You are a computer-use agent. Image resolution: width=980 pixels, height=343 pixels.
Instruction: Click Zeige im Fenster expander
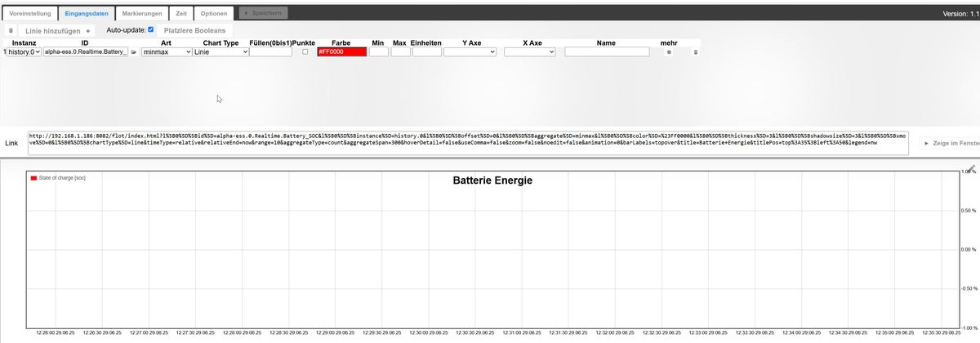click(x=951, y=143)
